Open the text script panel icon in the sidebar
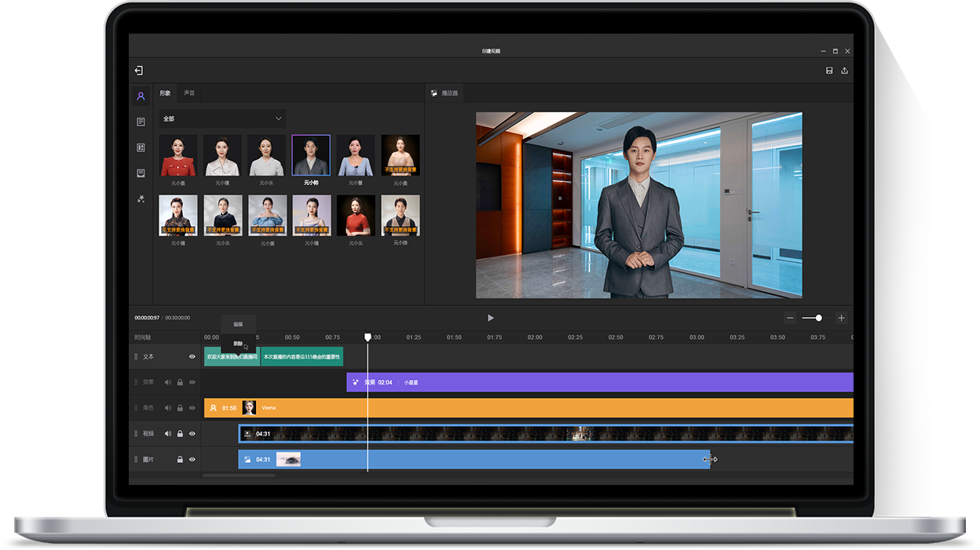The height and width of the screenshot is (550, 980). click(141, 122)
